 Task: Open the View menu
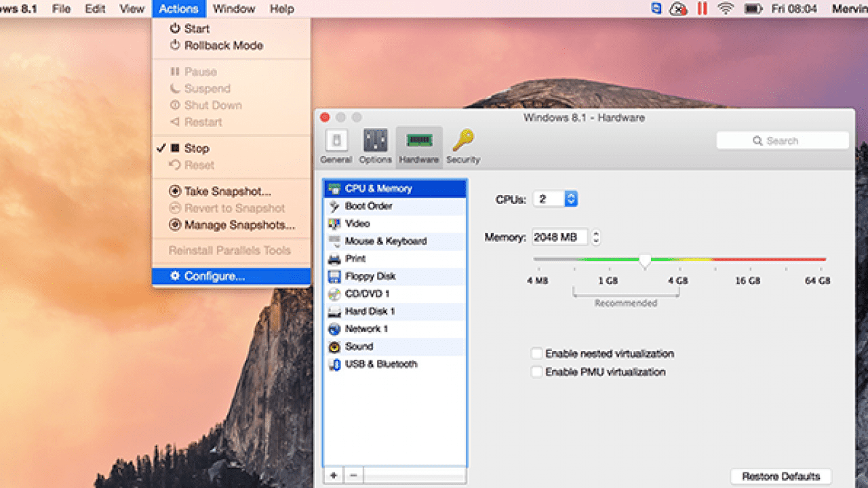132,9
